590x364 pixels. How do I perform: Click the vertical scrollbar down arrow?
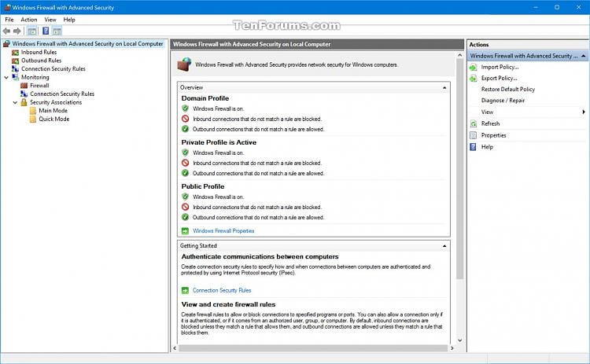(x=459, y=340)
